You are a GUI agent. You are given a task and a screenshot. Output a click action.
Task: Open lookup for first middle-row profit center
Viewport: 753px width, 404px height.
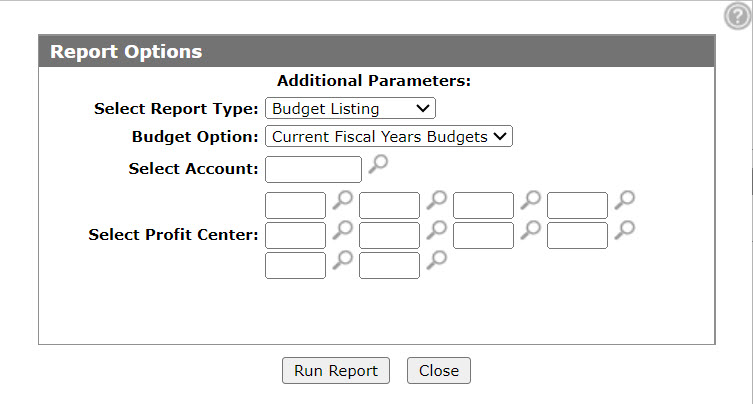343,230
